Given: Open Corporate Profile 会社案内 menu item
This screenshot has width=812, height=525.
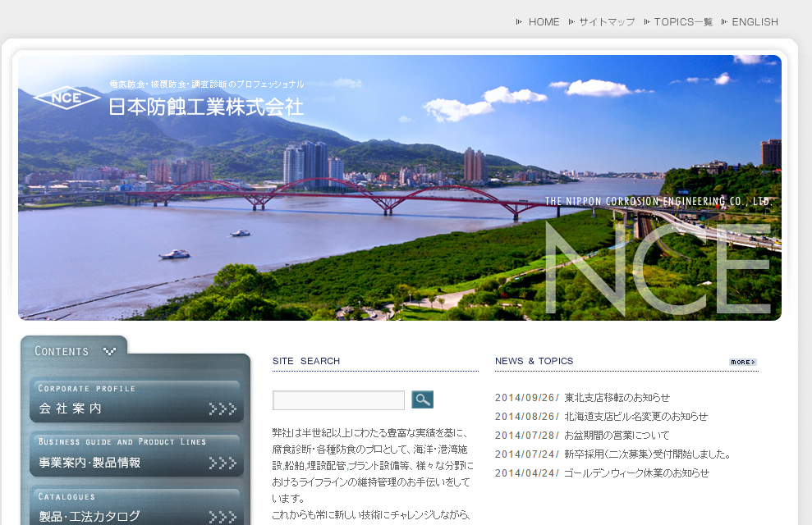Looking at the screenshot, I should [x=137, y=401].
